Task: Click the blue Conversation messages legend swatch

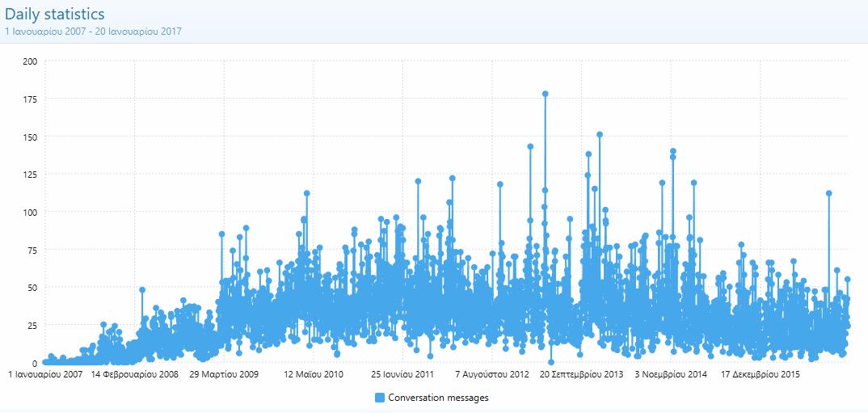Action: tap(380, 398)
